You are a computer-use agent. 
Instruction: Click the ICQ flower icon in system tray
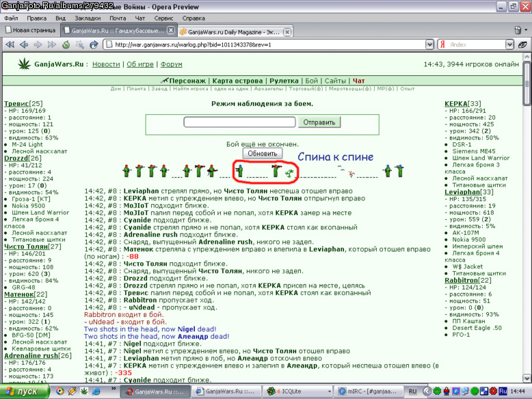[x=437, y=391]
